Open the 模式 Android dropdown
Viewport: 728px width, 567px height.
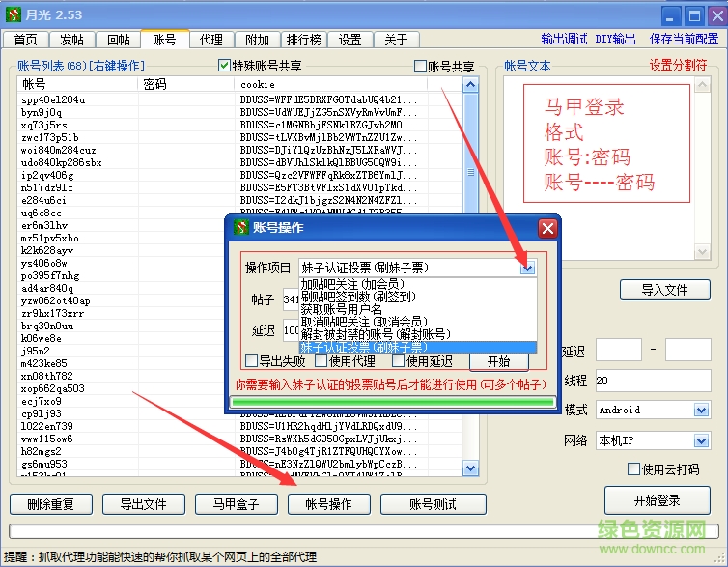click(x=702, y=410)
